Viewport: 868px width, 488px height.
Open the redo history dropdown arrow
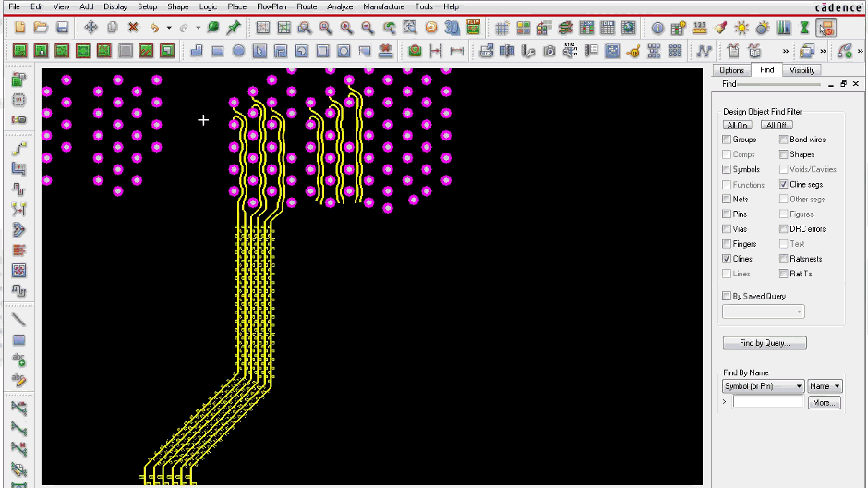[198, 28]
